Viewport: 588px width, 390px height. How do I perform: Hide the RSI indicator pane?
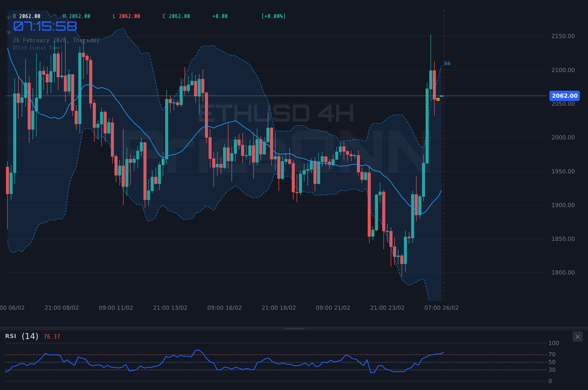tap(578, 337)
